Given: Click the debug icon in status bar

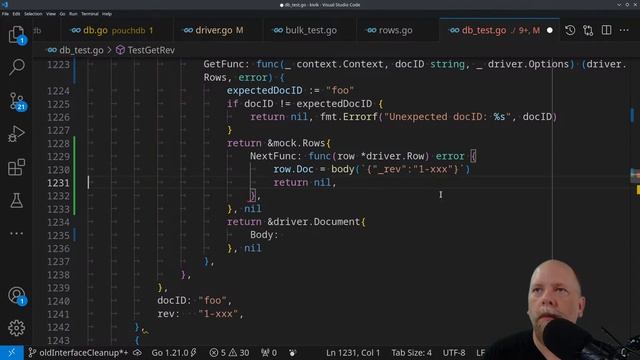Looking at the screenshot, I should coord(292,353).
